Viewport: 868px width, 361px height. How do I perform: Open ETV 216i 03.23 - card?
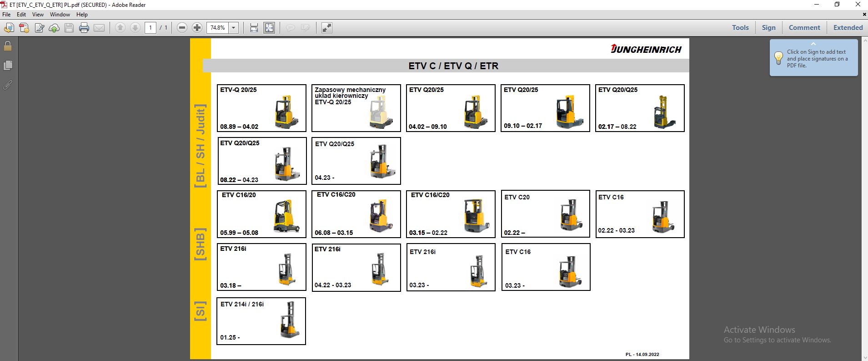[451, 267]
